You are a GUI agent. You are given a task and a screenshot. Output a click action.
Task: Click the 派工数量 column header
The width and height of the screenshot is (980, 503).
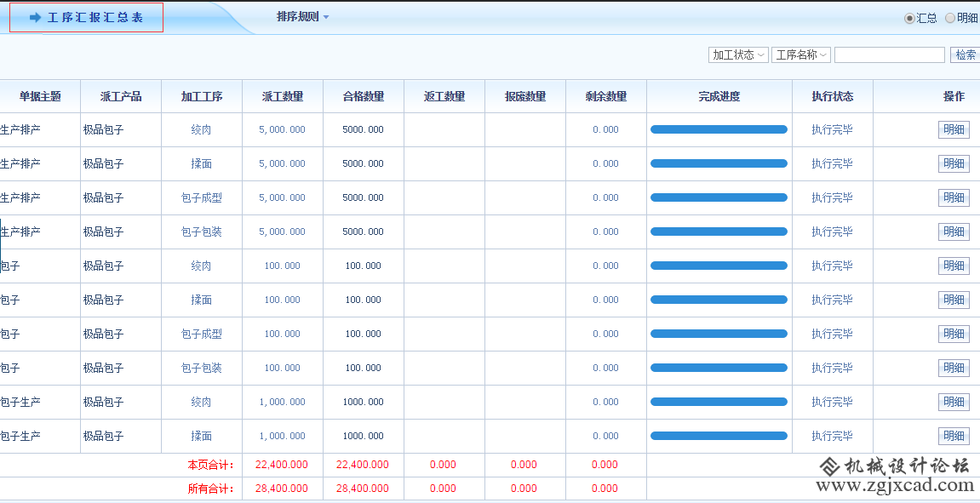pos(283,96)
